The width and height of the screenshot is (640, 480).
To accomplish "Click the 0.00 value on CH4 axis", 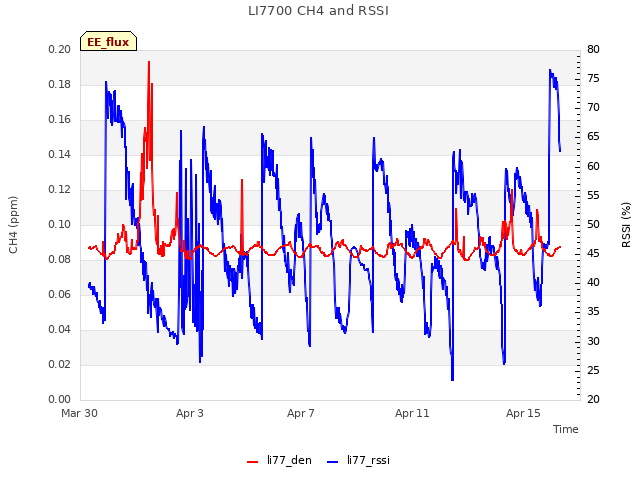I will [x=60, y=399].
